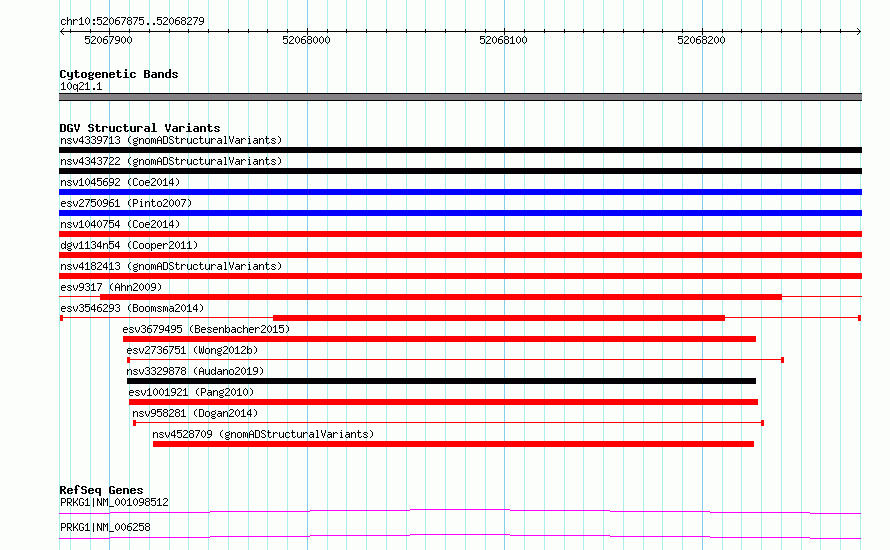Select the esv1001921 red variant bar

[x=443, y=402]
